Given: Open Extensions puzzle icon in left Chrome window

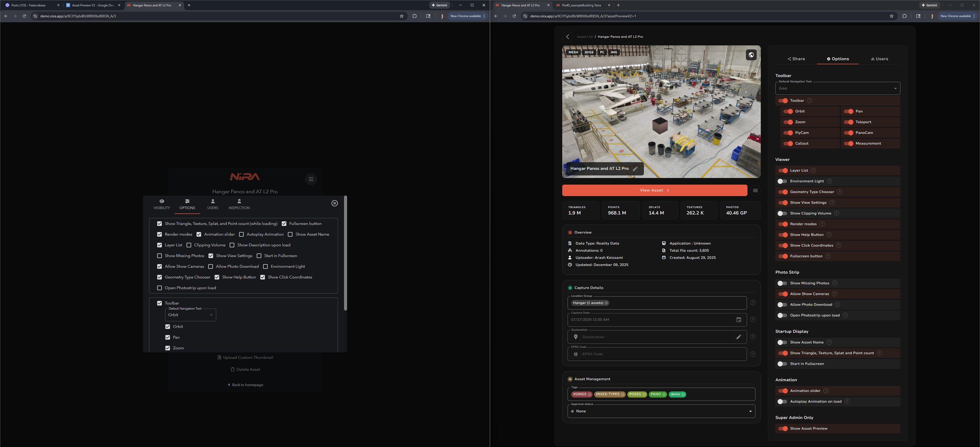Looking at the screenshot, I should tap(414, 16).
